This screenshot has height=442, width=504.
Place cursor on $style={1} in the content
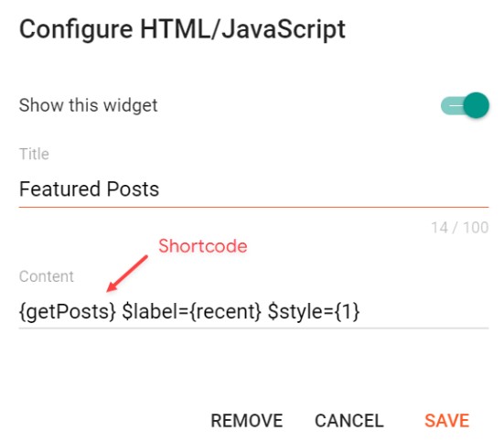(314, 311)
